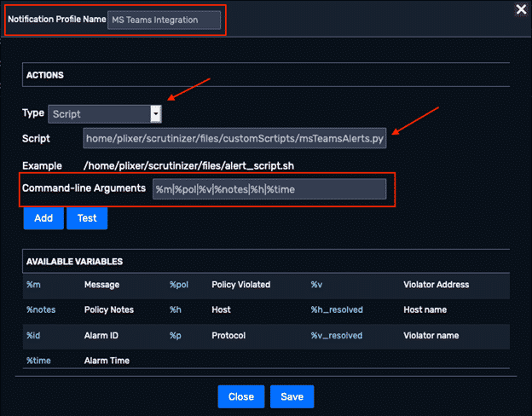Click the example path alert_script.sh text
The height and width of the screenshot is (416, 532).
pos(188,166)
